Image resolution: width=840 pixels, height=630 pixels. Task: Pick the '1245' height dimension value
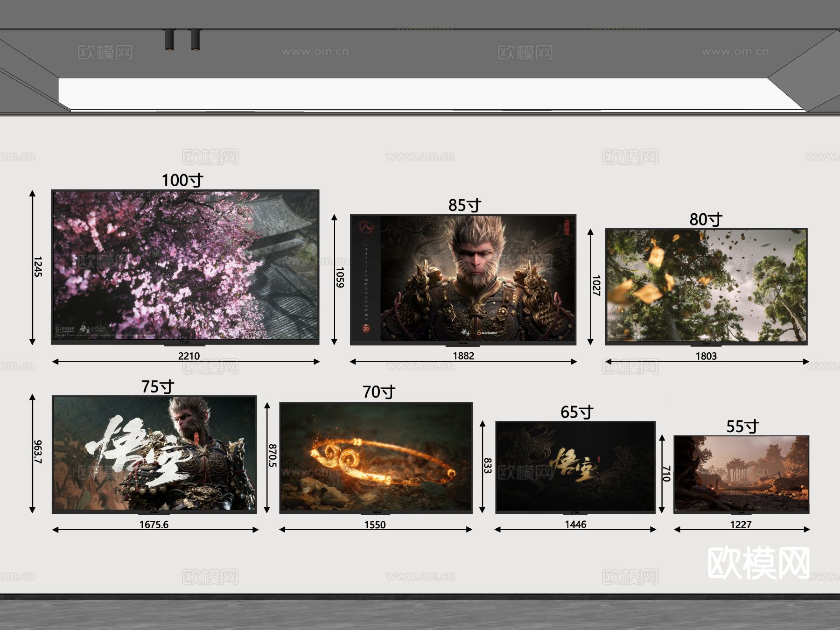[38, 266]
